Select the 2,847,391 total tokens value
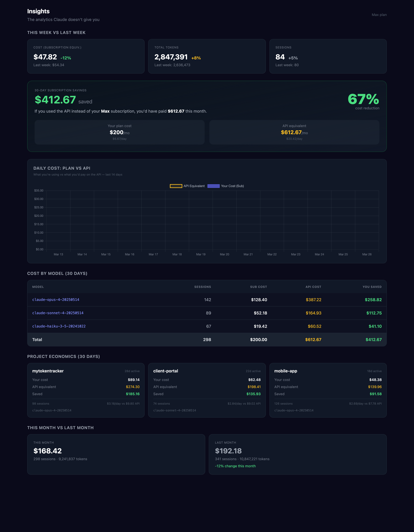Viewport: 414px width, 532px height. 171,57
